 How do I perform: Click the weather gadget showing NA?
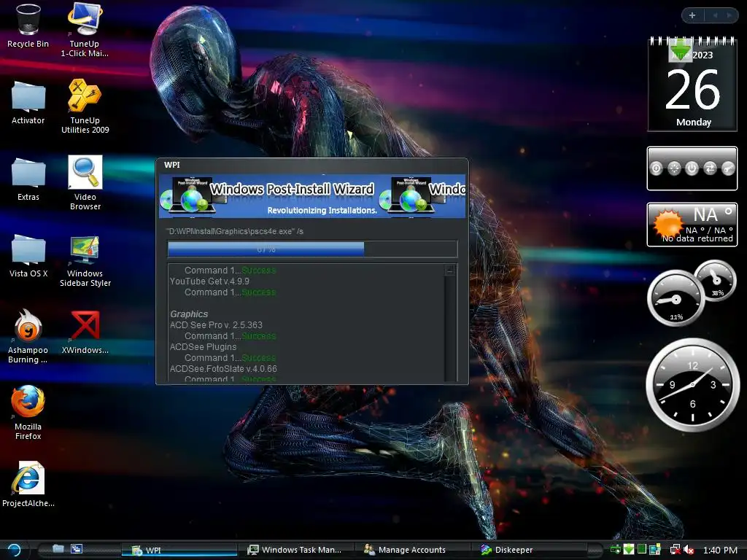[x=692, y=225]
